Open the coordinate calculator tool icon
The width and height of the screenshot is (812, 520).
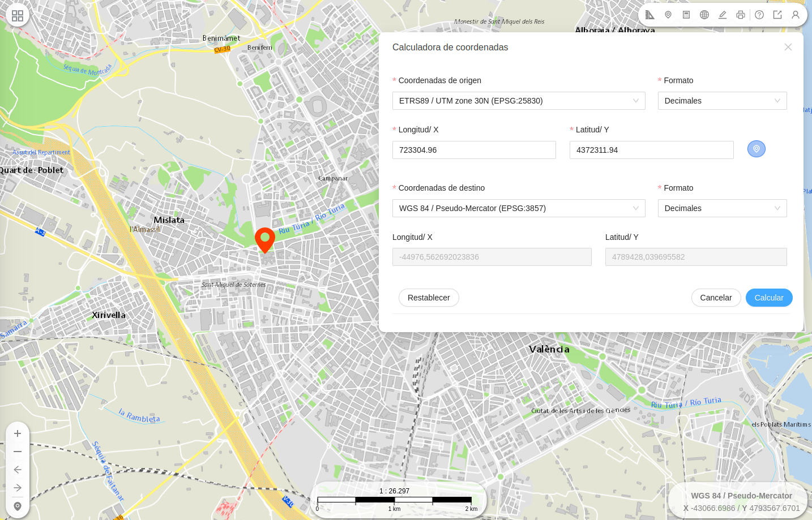coord(686,15)
